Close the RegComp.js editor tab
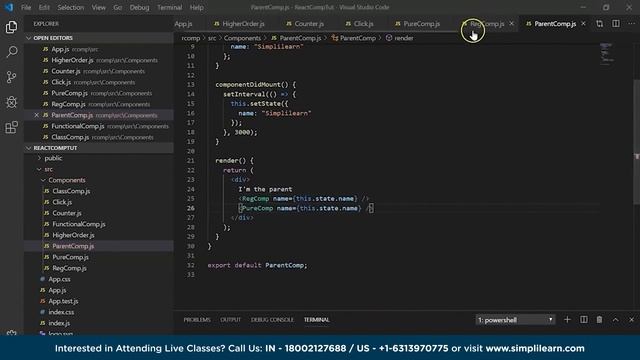Screen dimensions: 640x360 pyautogui.click(x=511, y=24)
